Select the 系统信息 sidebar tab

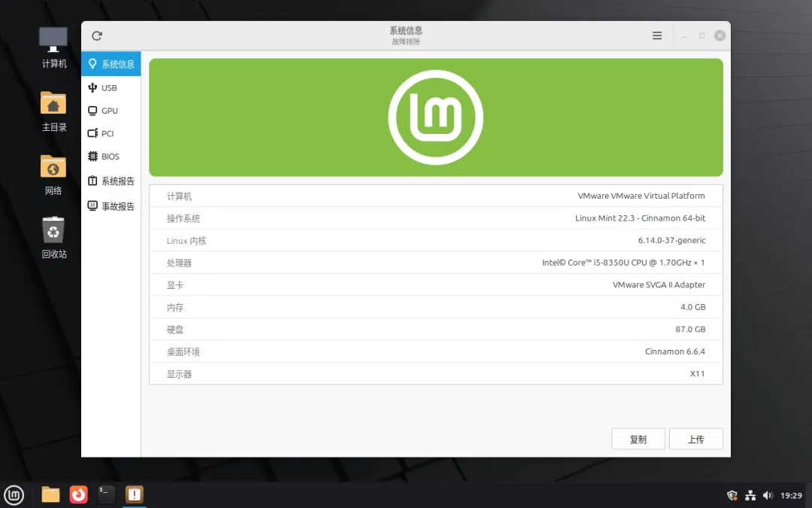(x=111, y=64)
